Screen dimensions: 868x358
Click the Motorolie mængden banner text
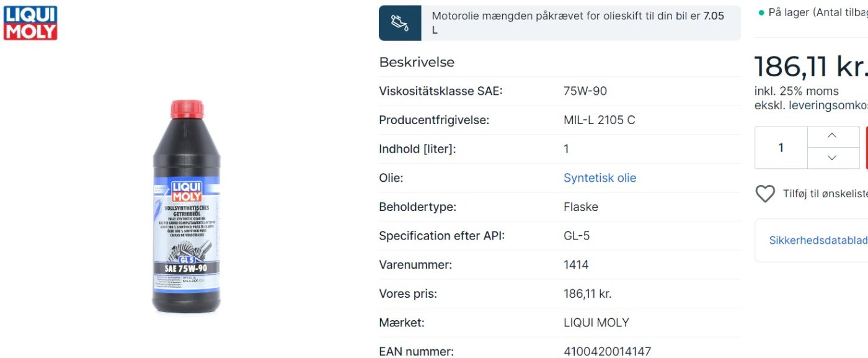coord(578,23)
